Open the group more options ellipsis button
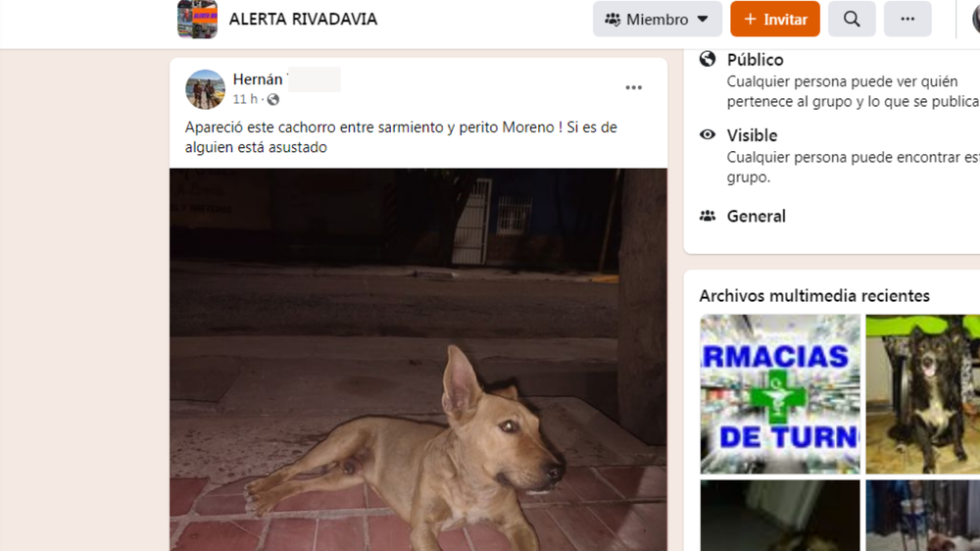The image size is (980, 551). 907,19
